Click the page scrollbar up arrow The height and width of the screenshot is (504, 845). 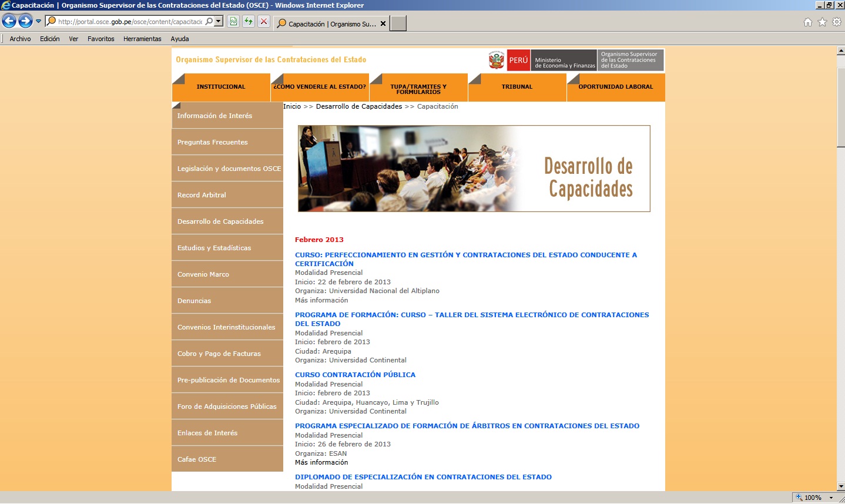pos(840,51)
